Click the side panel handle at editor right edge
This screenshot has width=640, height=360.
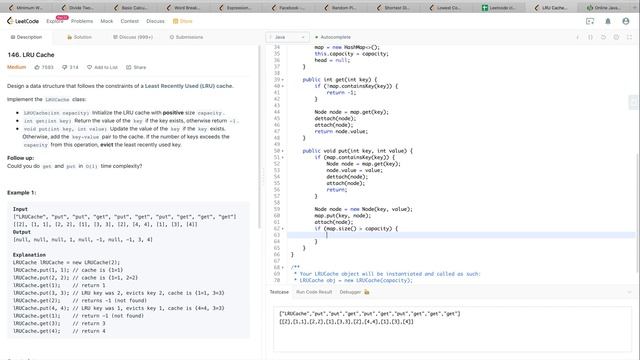pos(633,102)
